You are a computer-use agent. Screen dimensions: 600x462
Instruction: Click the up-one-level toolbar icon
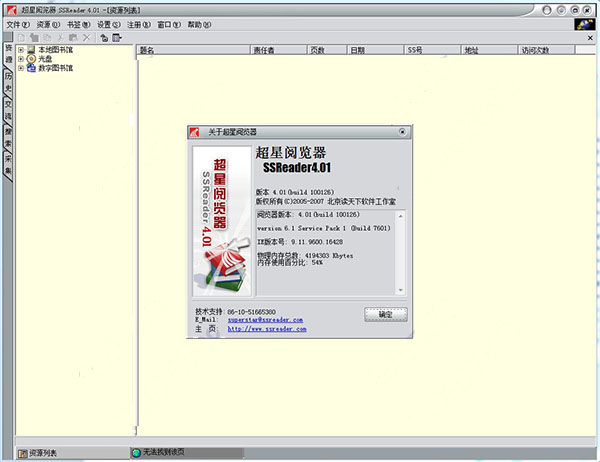pos(104,38)
